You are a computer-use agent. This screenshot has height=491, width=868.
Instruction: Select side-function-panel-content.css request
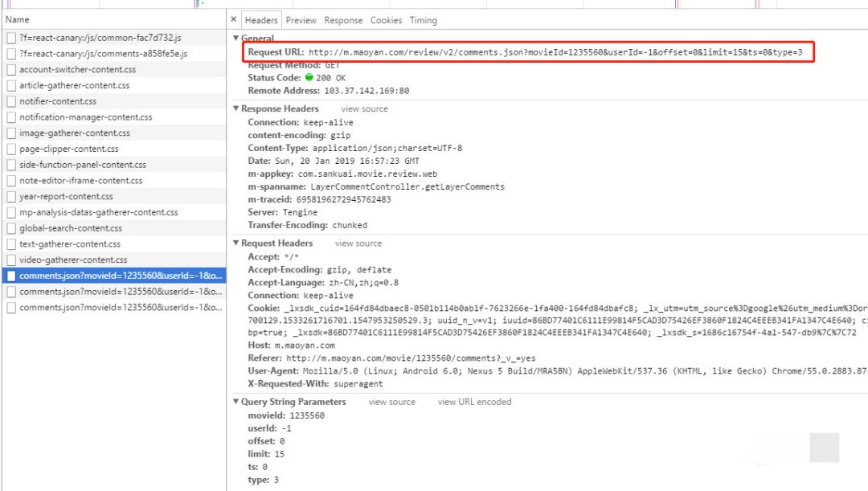[x=113, y=165]
